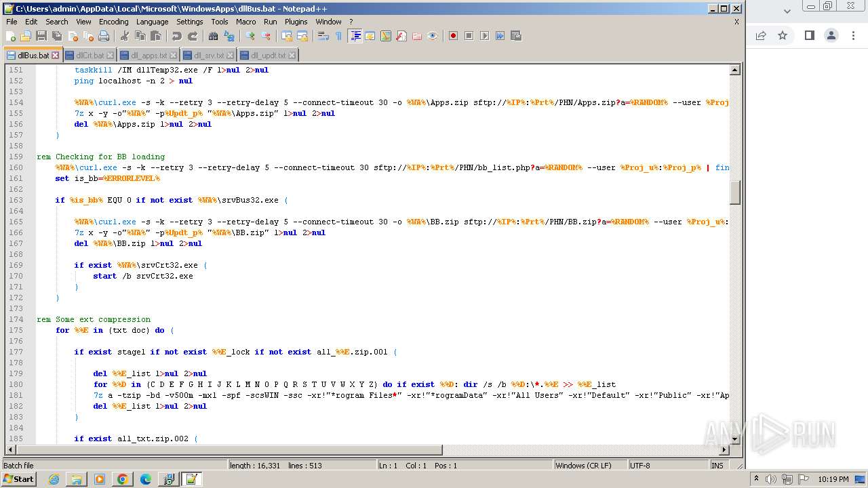Cut selection with scissors icon
Image resolution: width=868 pixels, height=488 pixels.
[125, 36]
